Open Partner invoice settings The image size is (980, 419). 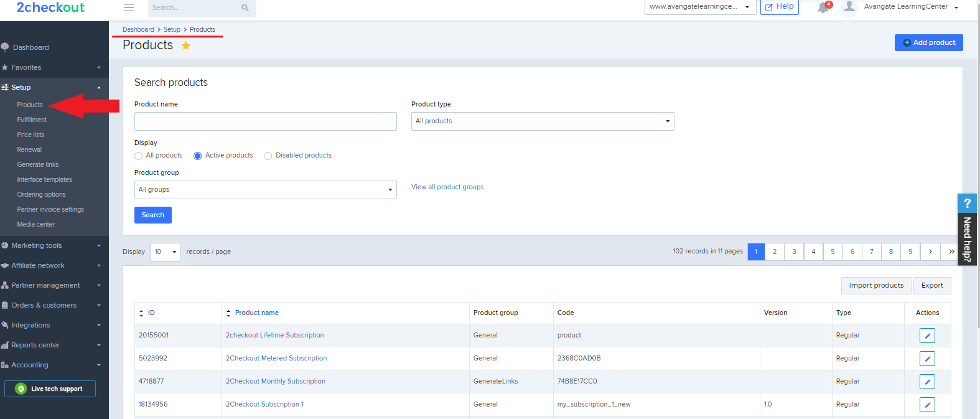(50, 209)
